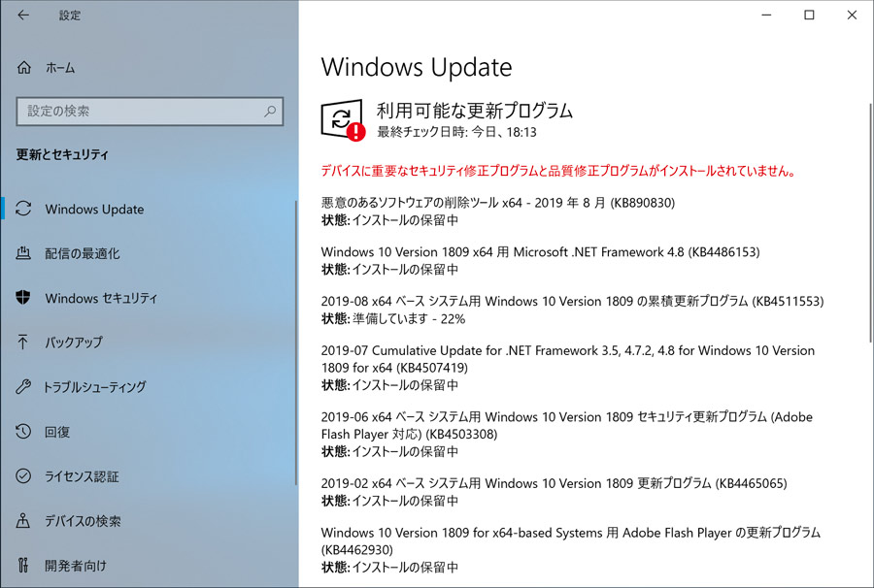Viewport: 874px width, 588px height.
Task: Click the バックアップ upward arrow icon
Action: click(23, 342)
